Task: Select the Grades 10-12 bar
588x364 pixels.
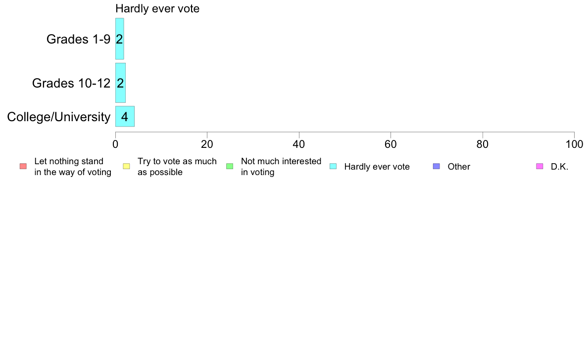Action: tap(120, 83)
